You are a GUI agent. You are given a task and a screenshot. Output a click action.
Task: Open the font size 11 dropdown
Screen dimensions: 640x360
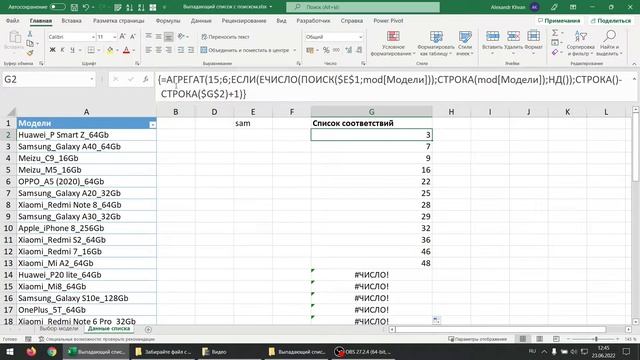click(x=114, y=37)
